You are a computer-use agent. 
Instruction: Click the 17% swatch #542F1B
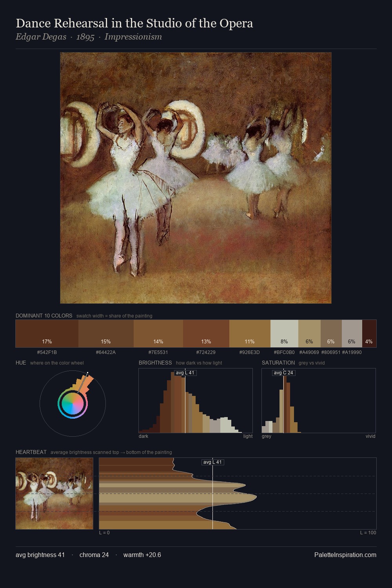pos(47,334)
